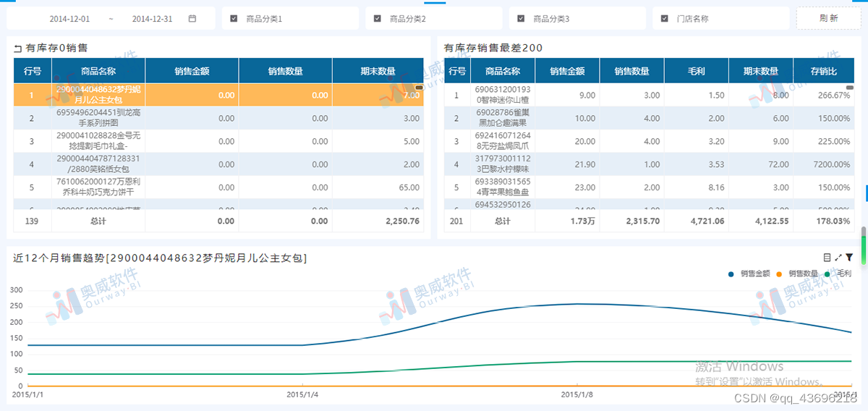This screenshot has width=868, height=411.
Task: Click right table vertical scrollbar handle
Action: pos(849,88)
